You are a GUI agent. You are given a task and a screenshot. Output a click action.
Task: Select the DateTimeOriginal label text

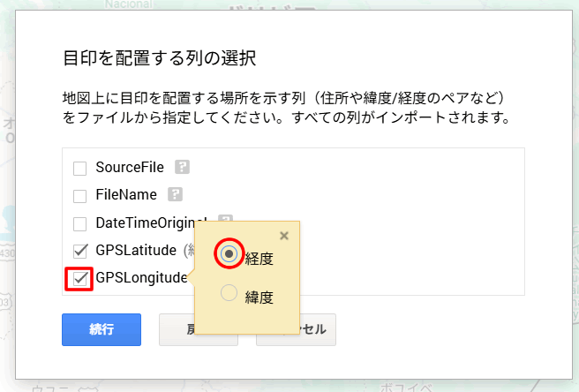[150, 222]
